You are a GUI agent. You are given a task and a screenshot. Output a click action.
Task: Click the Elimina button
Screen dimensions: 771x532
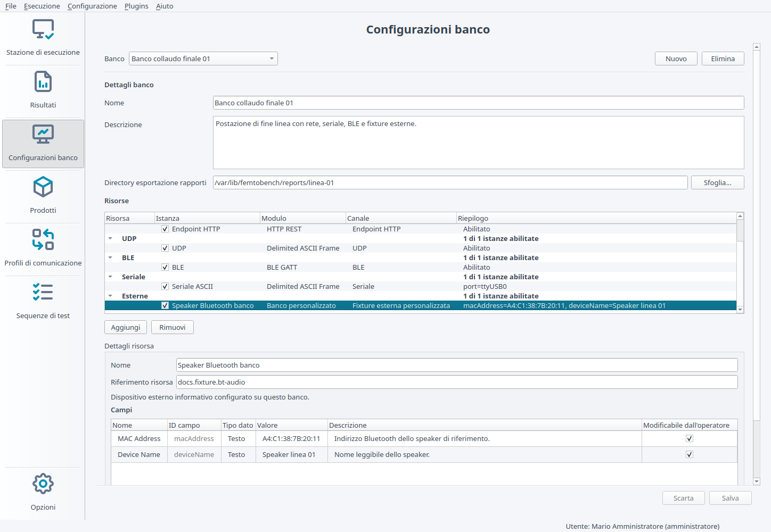pyautogui.click(x=723, y=59)
